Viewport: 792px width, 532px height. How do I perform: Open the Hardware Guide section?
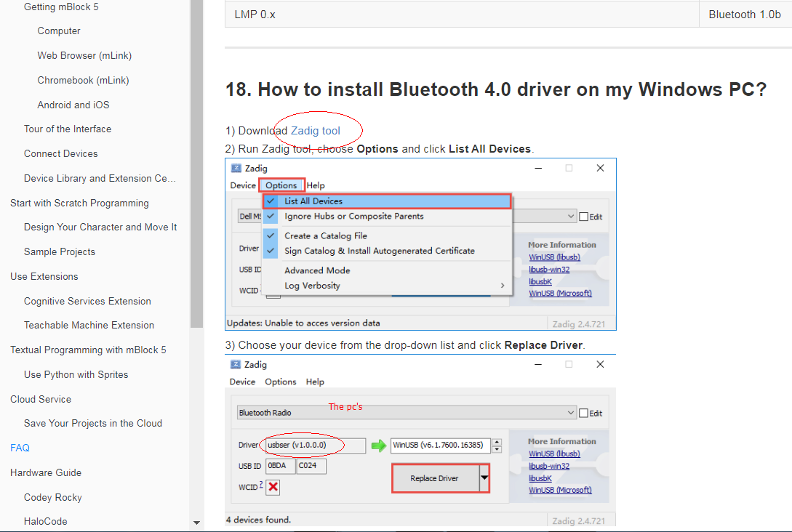pyautogui.click(x=46, y=473)
